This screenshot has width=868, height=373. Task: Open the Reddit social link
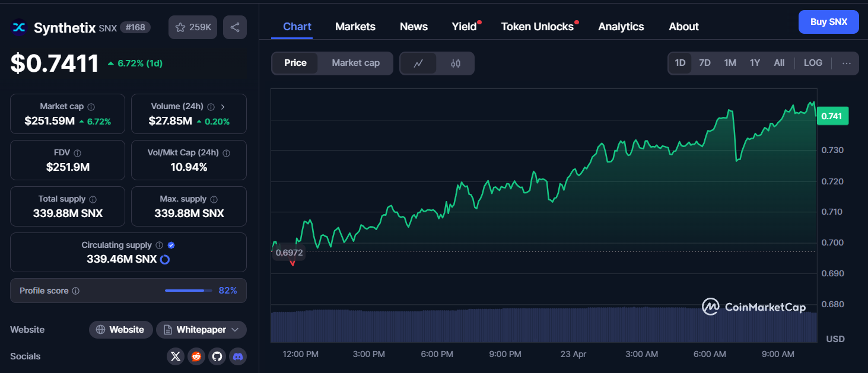coord(196,356)
